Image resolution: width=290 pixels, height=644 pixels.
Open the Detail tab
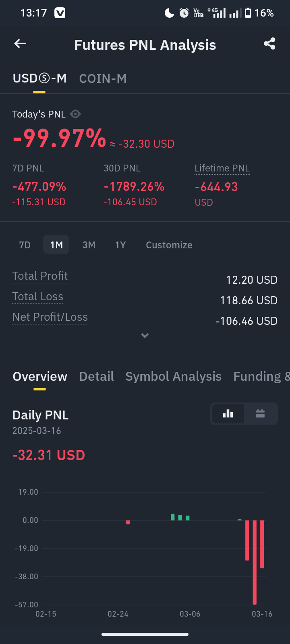97,376
